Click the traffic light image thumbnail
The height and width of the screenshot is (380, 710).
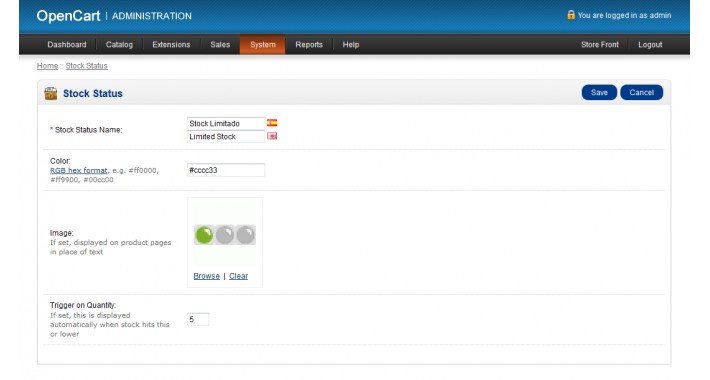225,235
